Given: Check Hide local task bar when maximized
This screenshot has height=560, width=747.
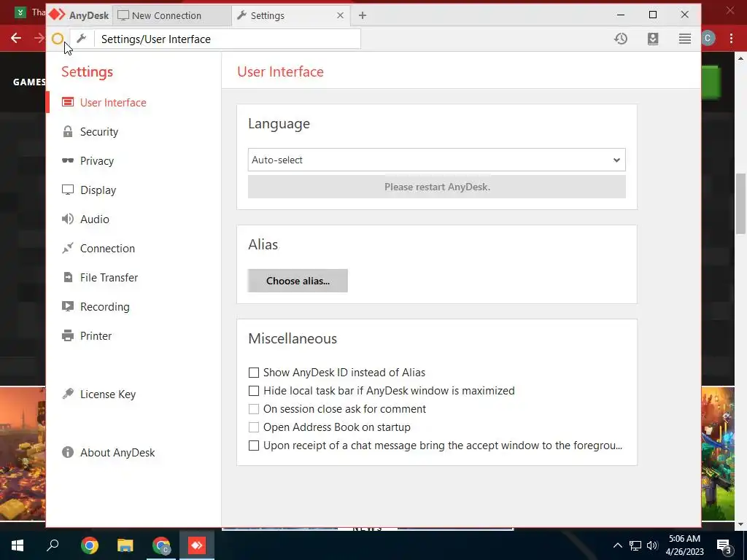Looking at the screenshot, I should [x=254, y=391].
